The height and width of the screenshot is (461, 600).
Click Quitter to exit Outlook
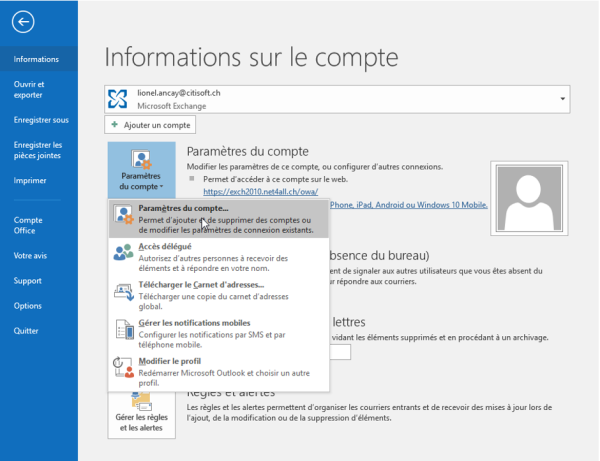click(x=39, y=331)
